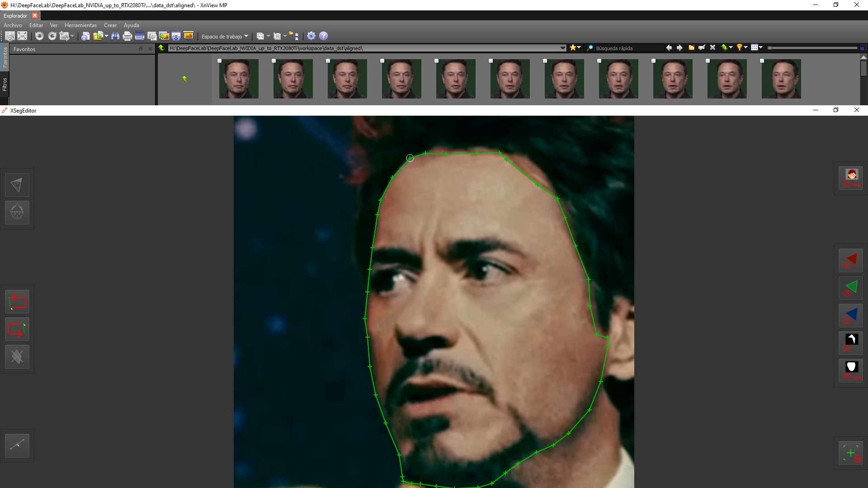
Task: Select the include polygon draw tool in XSegEditor
Action: tap(17, 184)
